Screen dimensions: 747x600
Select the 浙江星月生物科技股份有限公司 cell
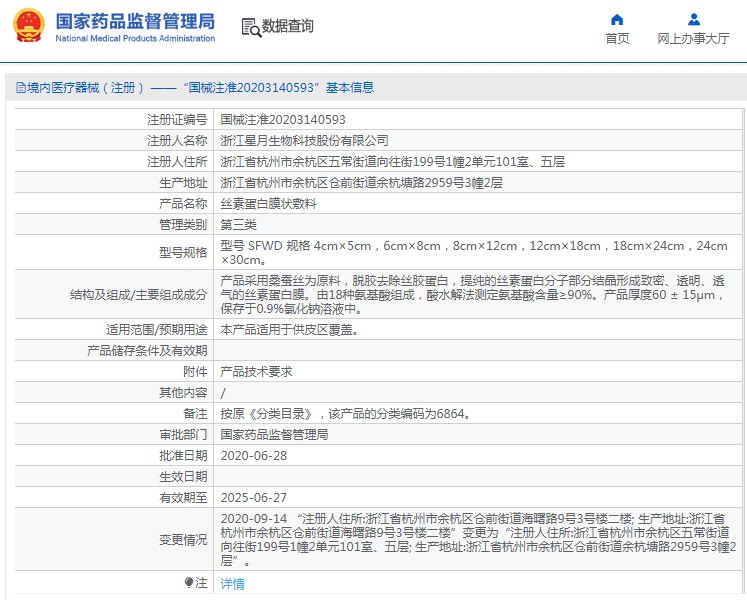pos(304,141)
